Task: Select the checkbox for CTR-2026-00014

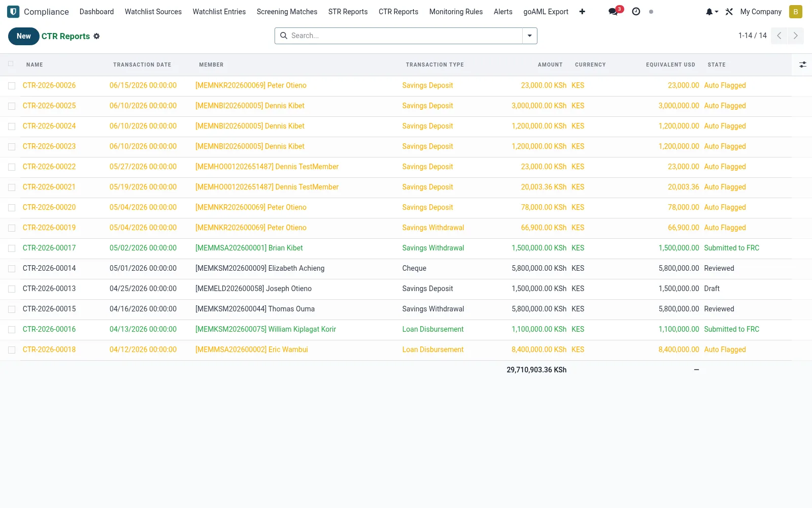Action: pos(12,269)
